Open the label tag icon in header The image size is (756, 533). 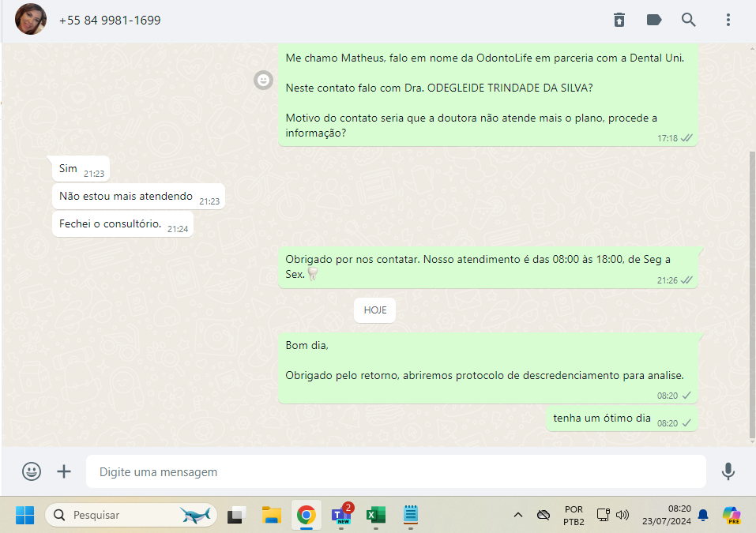[654, 20]
